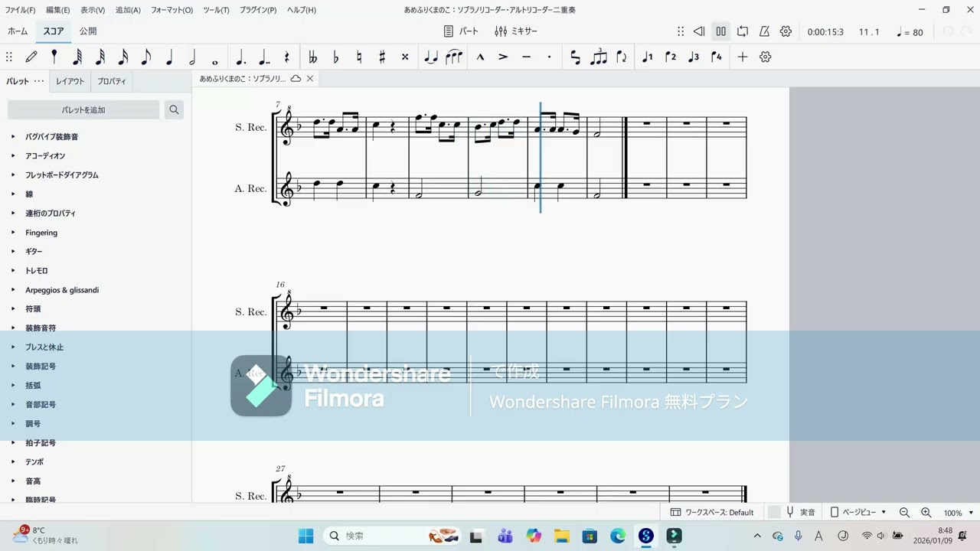Screen dimensions: 980x551
Task: Apply double sharp accidental
Action: click(x=405, y=57)
